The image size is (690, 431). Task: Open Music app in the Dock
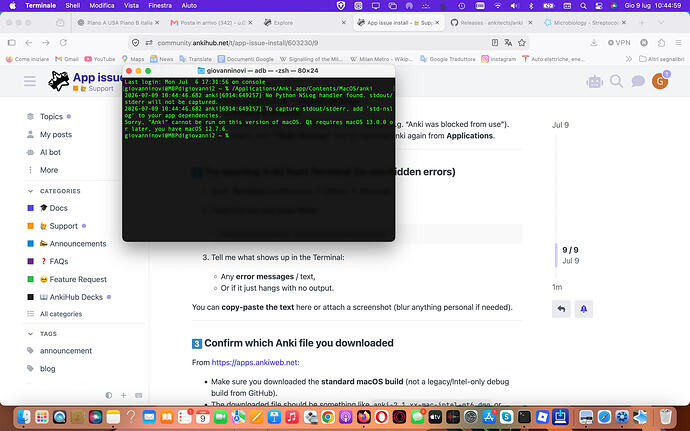tap(292, 416)
